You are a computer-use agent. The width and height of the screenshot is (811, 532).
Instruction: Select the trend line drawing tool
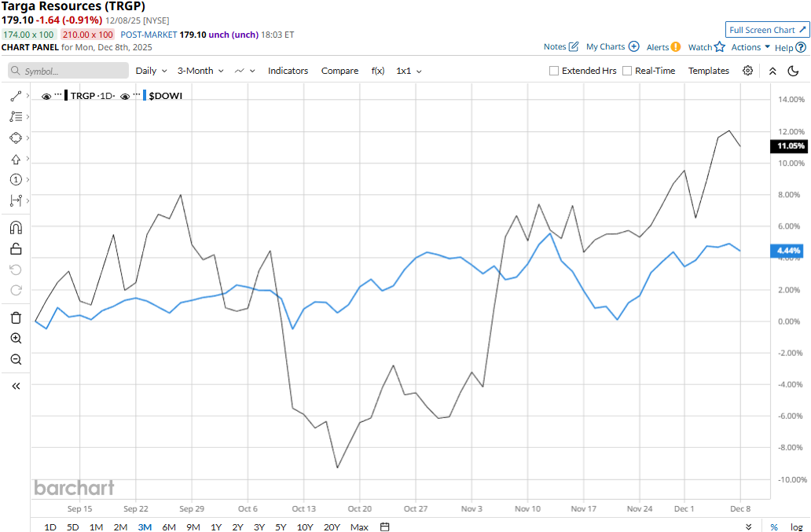tap(16, 96)
